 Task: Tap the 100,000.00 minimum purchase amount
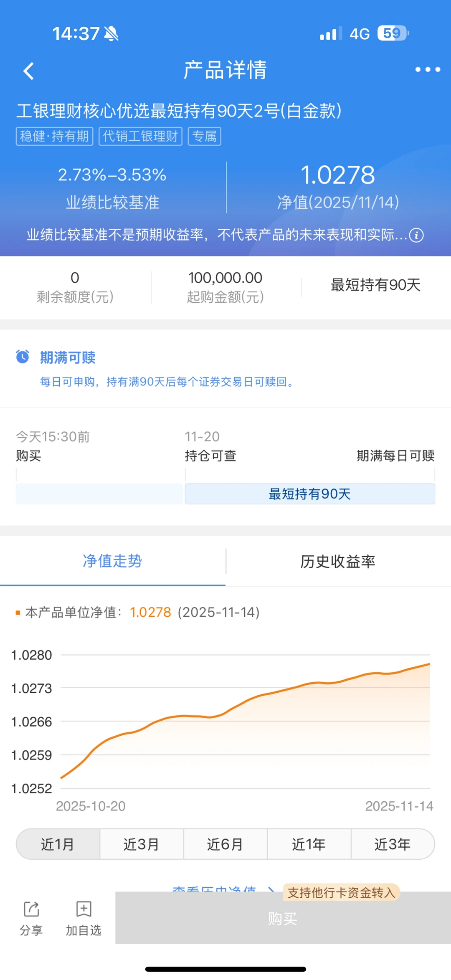click(x=225, y=278)
